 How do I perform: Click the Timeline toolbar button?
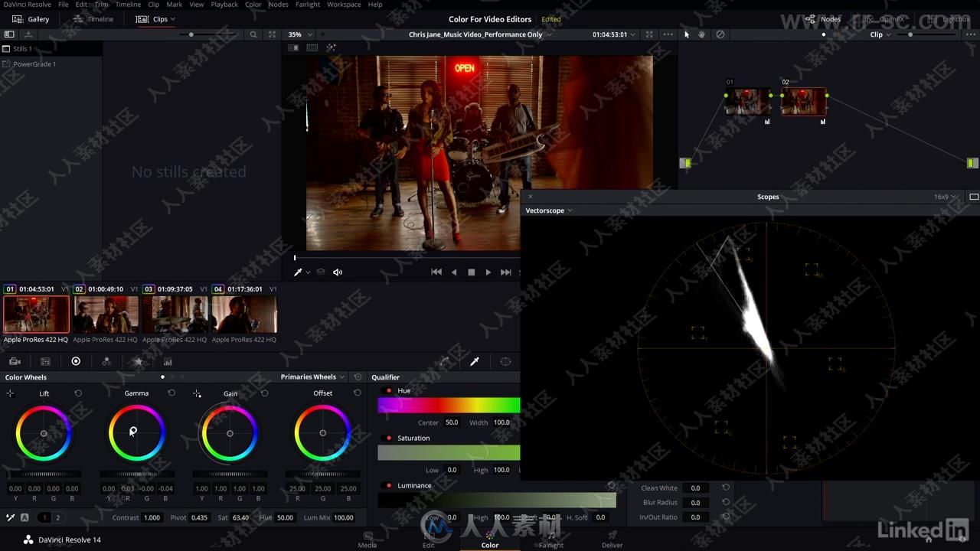click(x=93, y=19)
